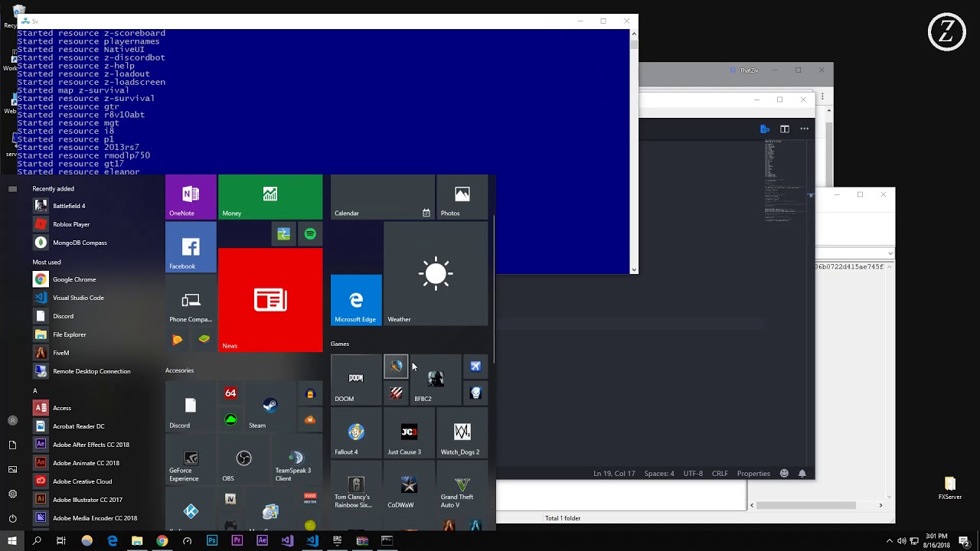Open Discord from Most used list
980x551 pixels.
coord(96,316)
